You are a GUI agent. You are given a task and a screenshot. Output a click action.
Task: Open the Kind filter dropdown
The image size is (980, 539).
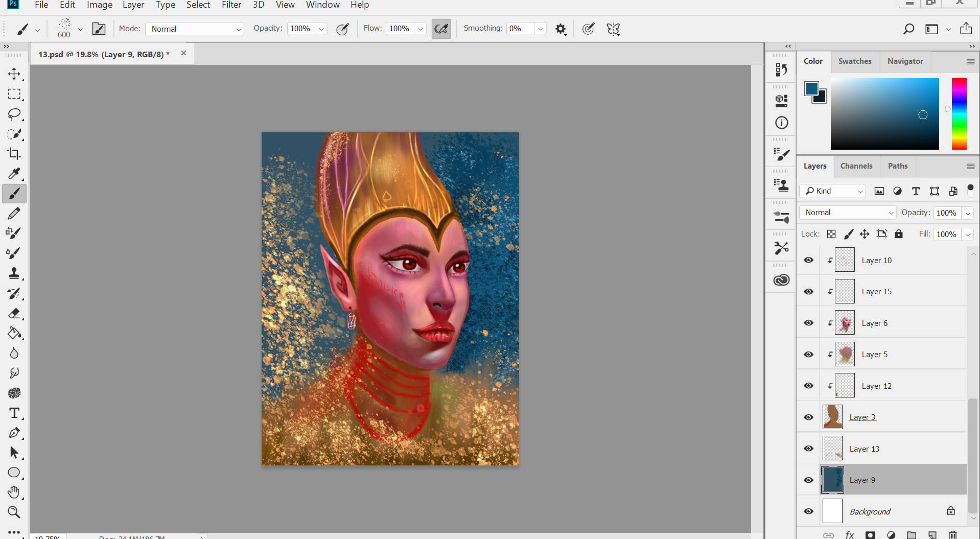[832, 191]
